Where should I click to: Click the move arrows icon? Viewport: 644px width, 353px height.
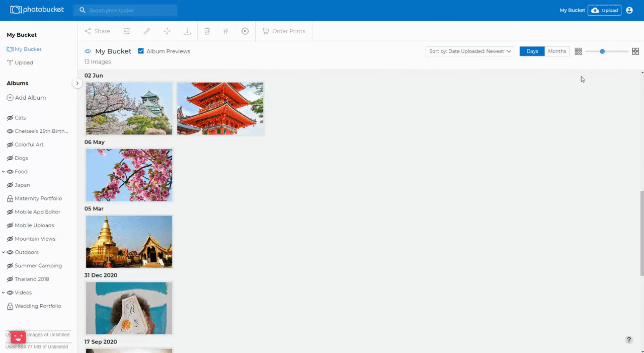167,31
